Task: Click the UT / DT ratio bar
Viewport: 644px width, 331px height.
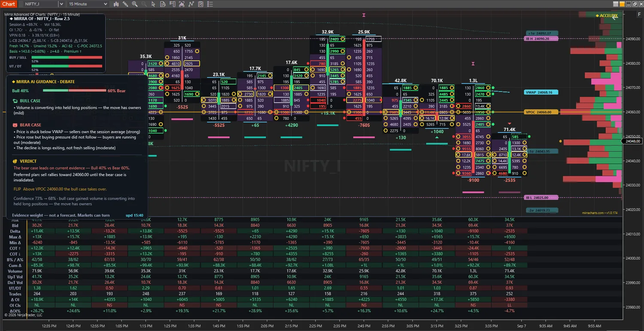Action: click(x=67, y=66)
